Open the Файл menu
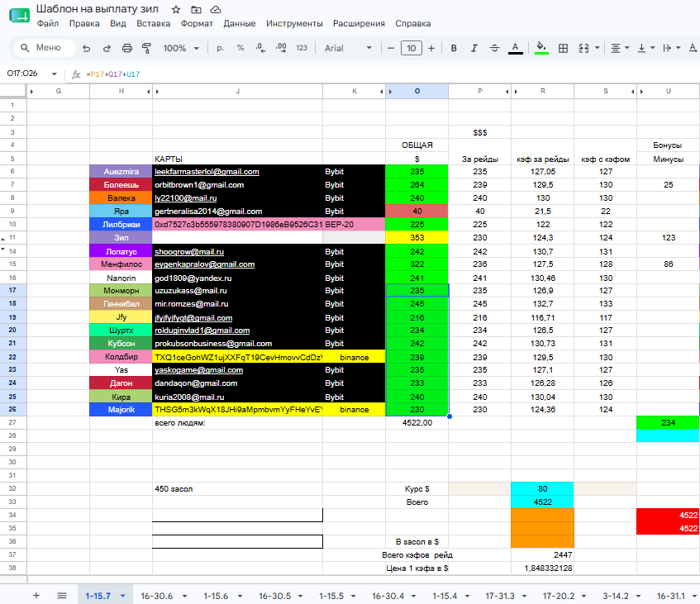 tap(48, 24)
